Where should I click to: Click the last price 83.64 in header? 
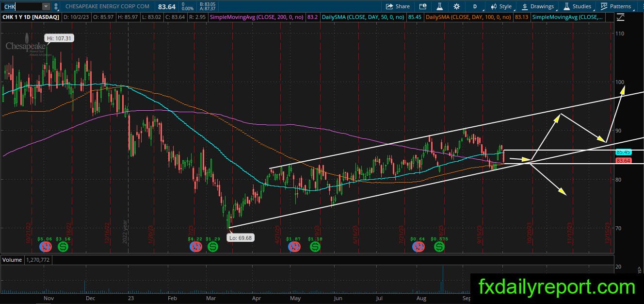[166, 6]
